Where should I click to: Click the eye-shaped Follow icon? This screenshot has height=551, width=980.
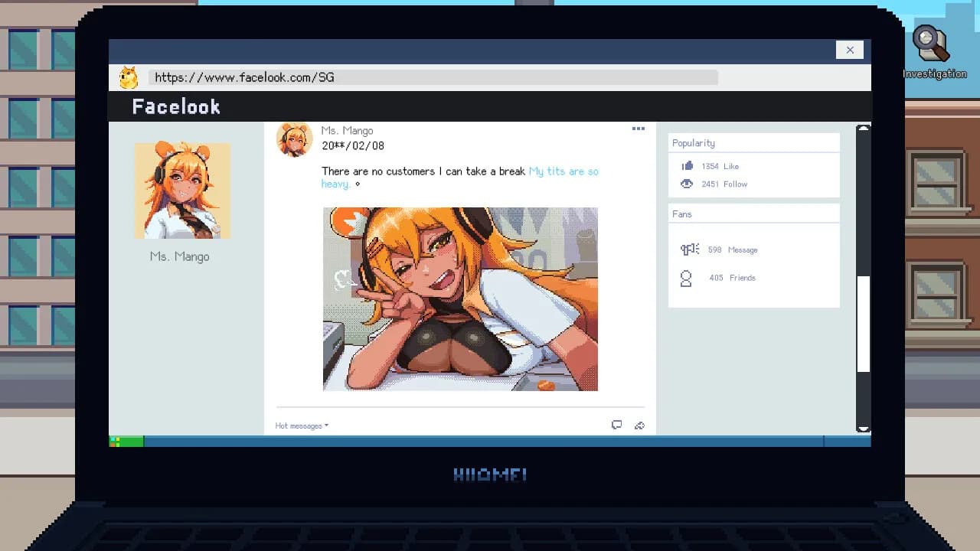click(687, 184)
